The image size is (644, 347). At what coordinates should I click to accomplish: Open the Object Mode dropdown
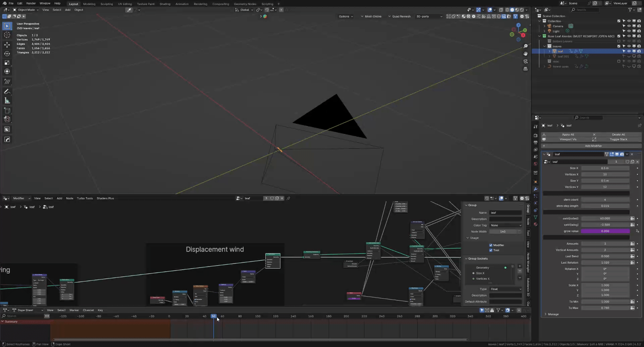click(x=26, y=10)
